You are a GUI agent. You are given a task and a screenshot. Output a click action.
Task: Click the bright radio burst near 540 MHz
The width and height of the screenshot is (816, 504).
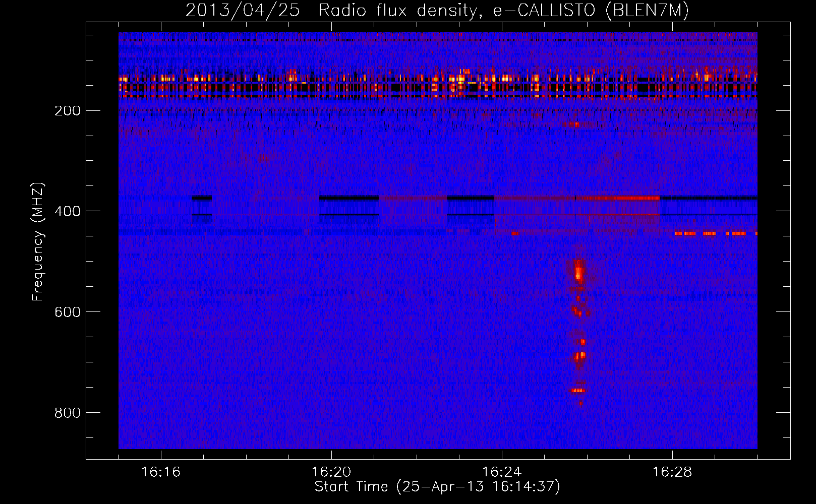pos(579,272)
